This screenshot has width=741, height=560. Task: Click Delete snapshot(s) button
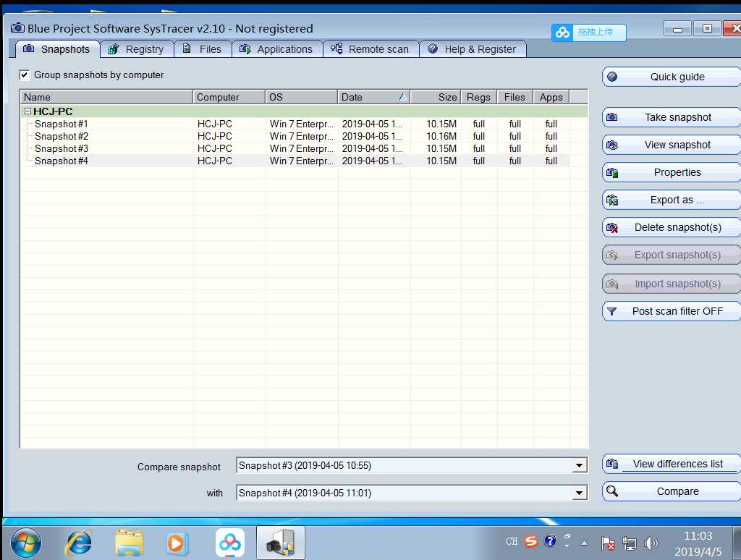tap(672, 227)
